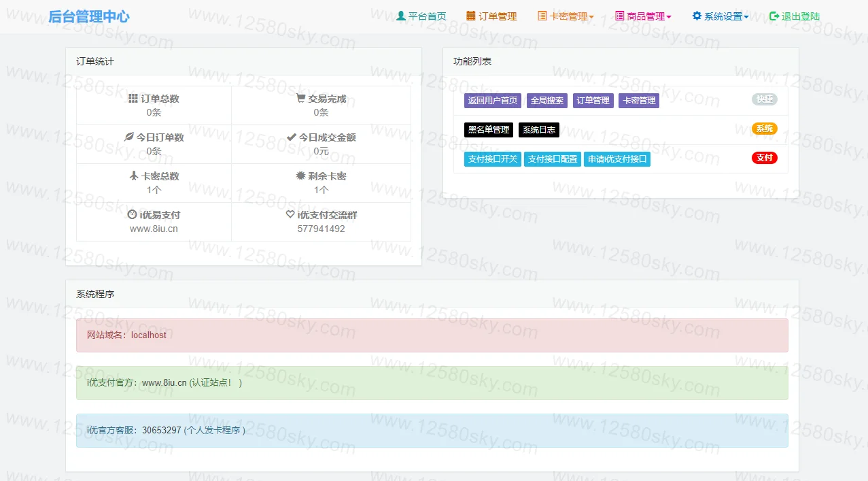The width and height of the screenshot is (868, 481).
Task: Click purple 卡密管理 button in 功能列表
Action: pos(639,101)
